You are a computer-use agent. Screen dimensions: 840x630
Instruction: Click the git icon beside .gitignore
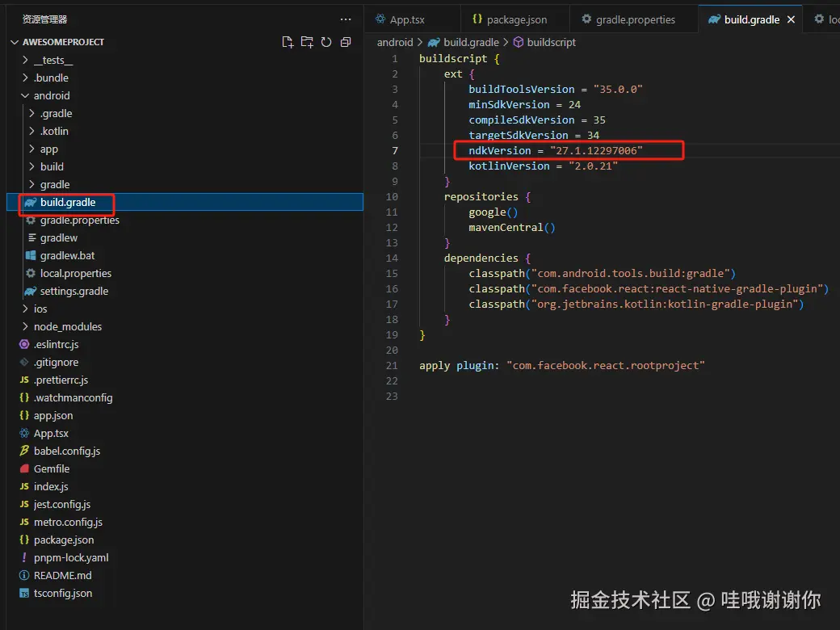tap(24, 362)
